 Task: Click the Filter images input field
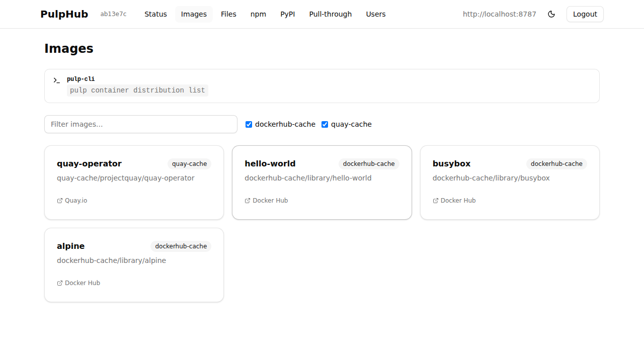[140, 124]
